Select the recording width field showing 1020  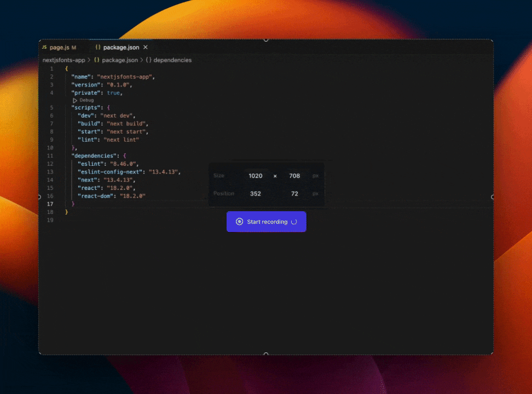pyautogui.click(x=256, y=176)
